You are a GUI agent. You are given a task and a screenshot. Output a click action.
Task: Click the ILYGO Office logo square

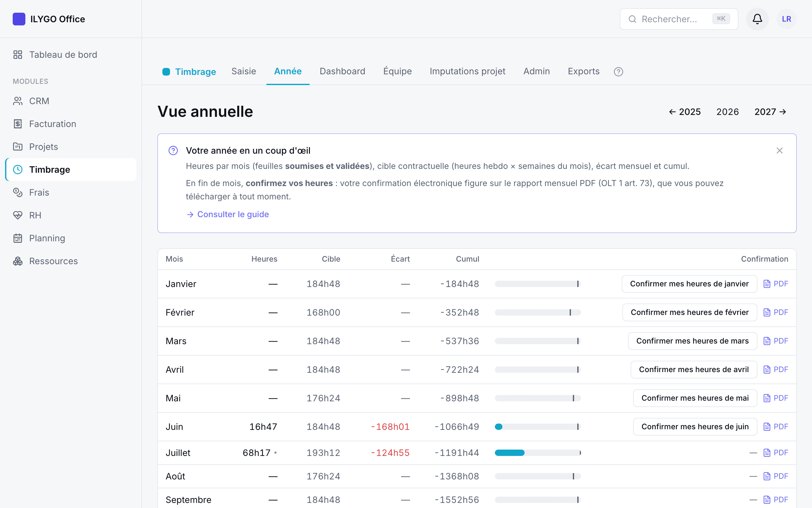click(x=19, y=19)
